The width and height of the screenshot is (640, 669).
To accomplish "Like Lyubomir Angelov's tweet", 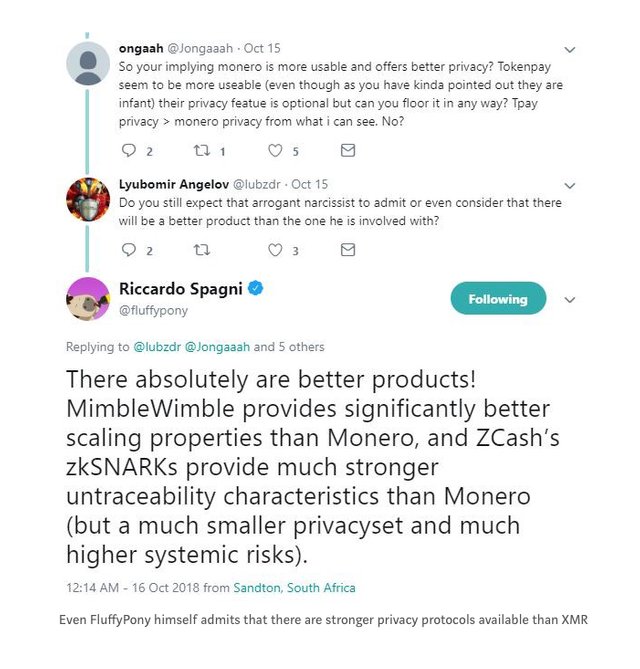I will click(276, 250).
